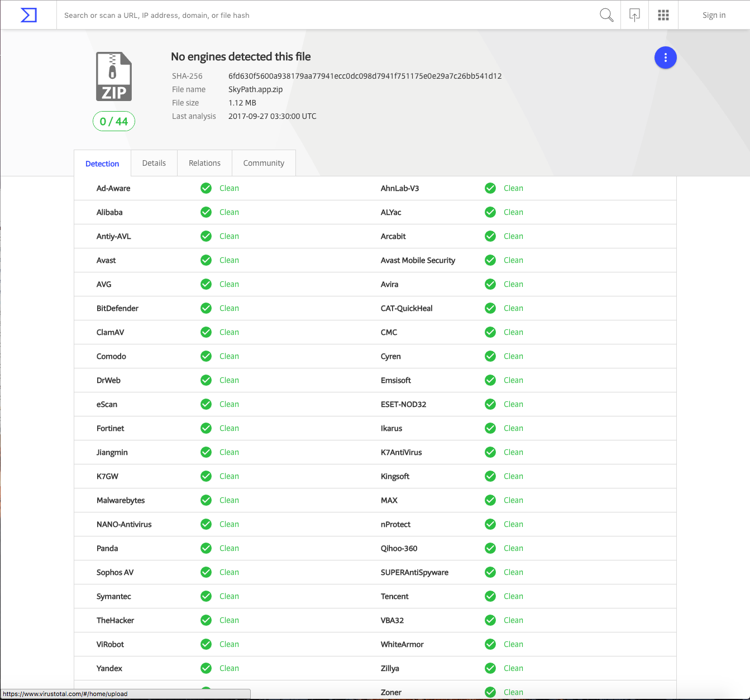Open the Details tab
This screenshot has height=700, width=750.
pyautogui.click(x=154, y=163)
